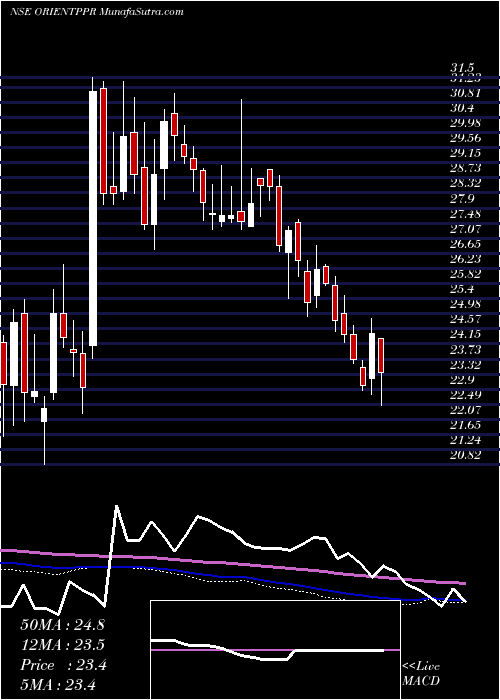Click the 24.15 price axis label

tap(465, 335)
